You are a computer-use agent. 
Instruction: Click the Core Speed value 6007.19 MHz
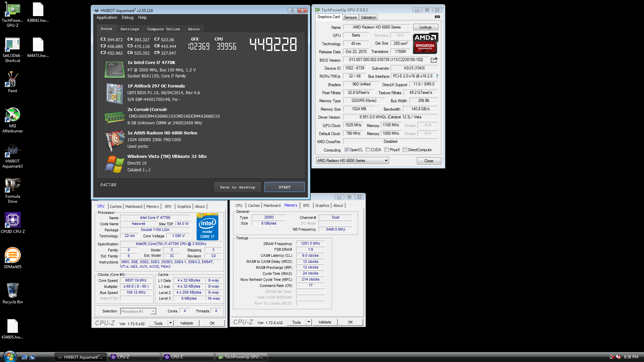pyautogui.click(x=136, y=280)
